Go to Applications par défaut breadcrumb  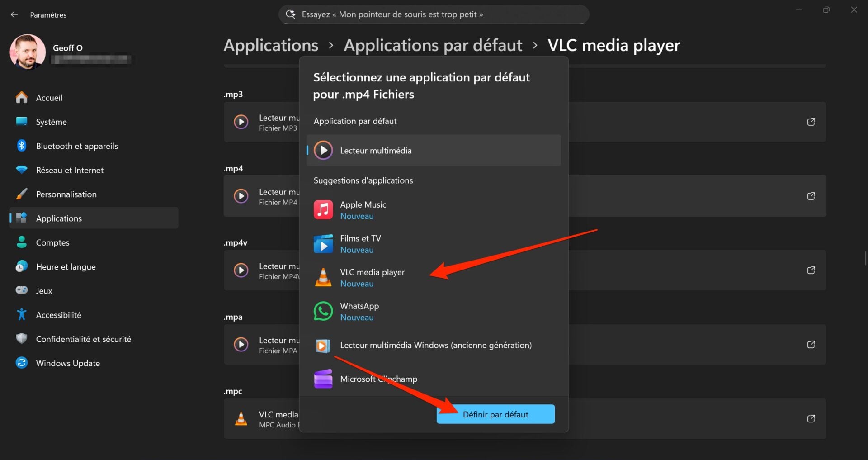[433, 45]
